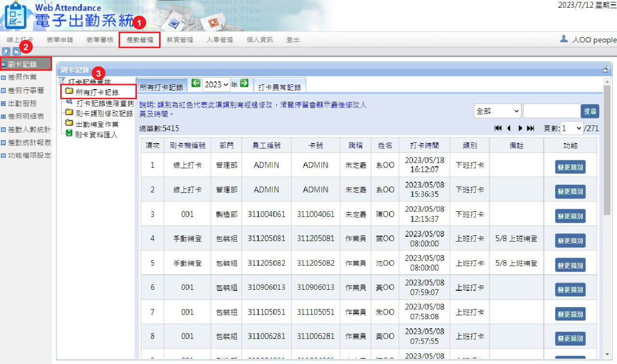Go to previous year with green left arrow

click(196, 83)
